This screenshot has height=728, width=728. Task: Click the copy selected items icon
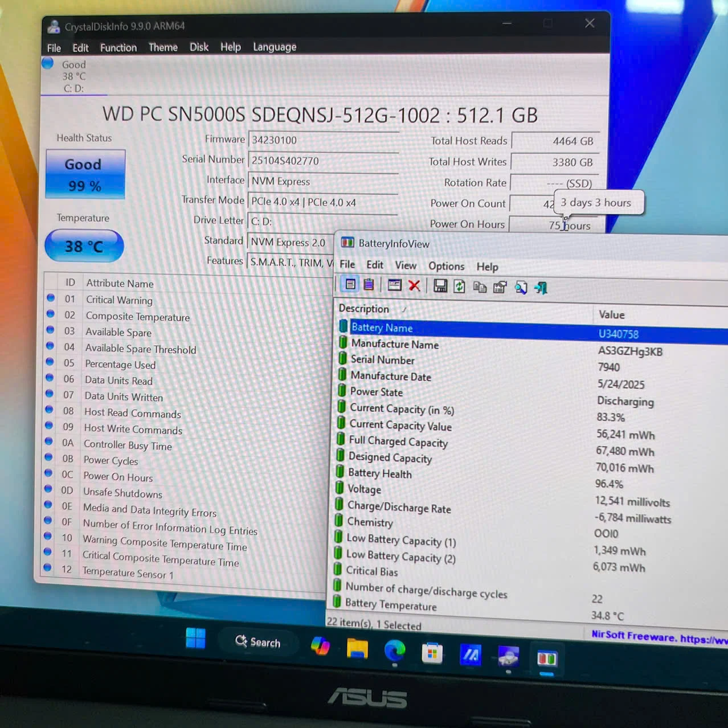click(x=480, y=287)
